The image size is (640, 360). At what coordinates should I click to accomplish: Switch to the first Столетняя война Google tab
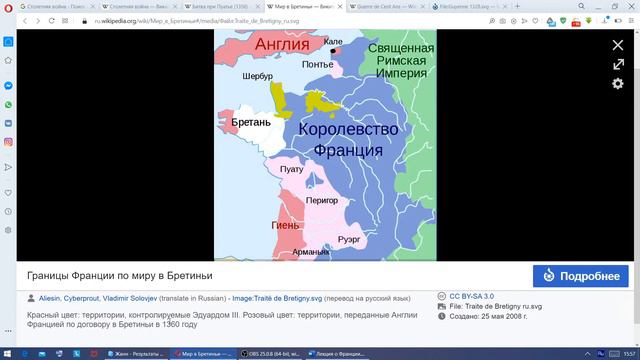57,7
